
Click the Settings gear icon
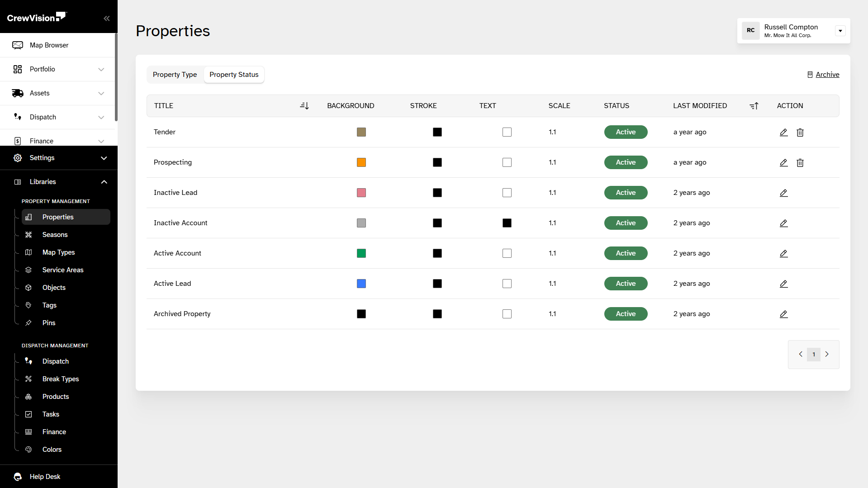pos(18,158)
